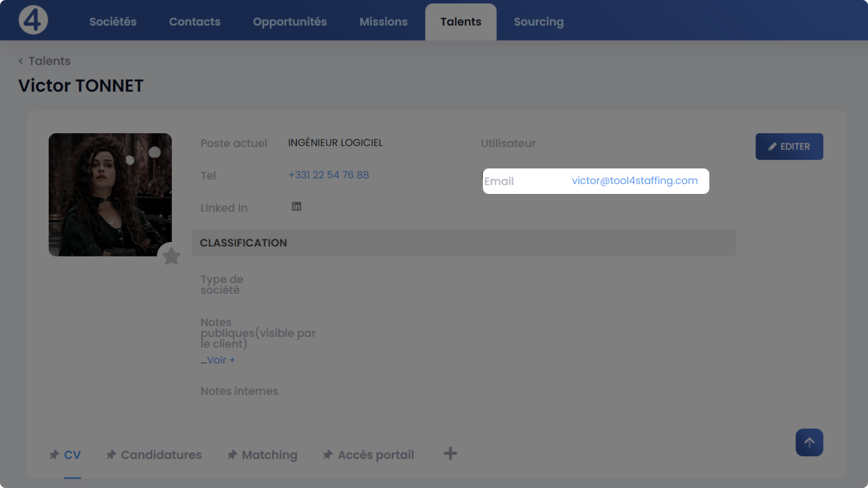Click the pin icon next to Accès portail
This screenshot has width=868, height=488.
pyautogui.click(x=328, y=455)
